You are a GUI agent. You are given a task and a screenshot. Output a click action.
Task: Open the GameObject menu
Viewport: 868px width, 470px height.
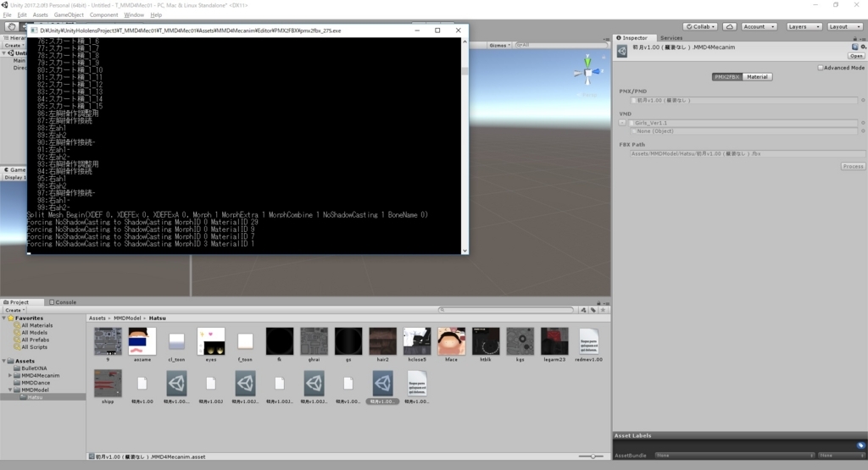coord(69,15)
